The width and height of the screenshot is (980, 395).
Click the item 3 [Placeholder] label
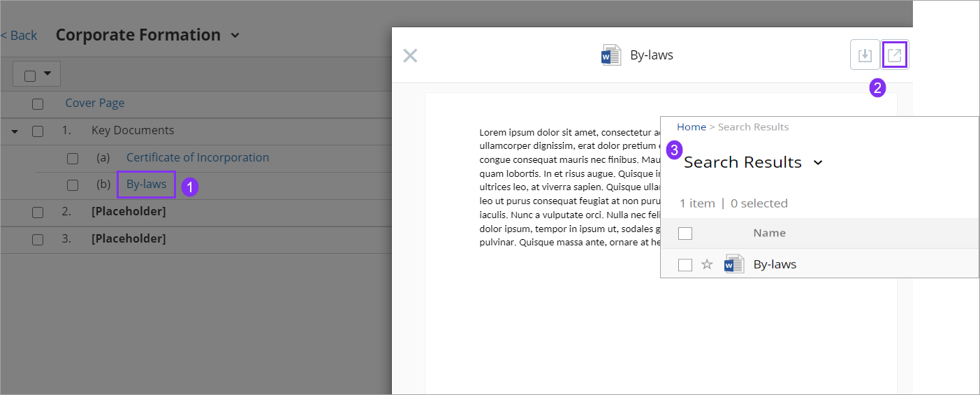tap(129, 238)
